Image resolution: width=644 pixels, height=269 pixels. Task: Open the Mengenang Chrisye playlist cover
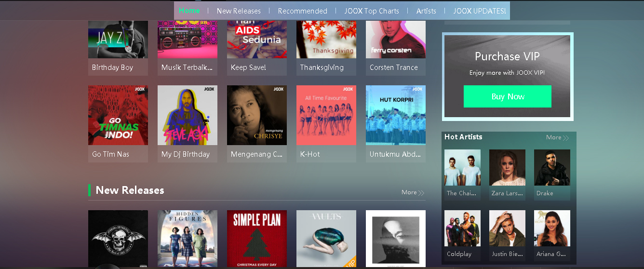coord(256,115)
